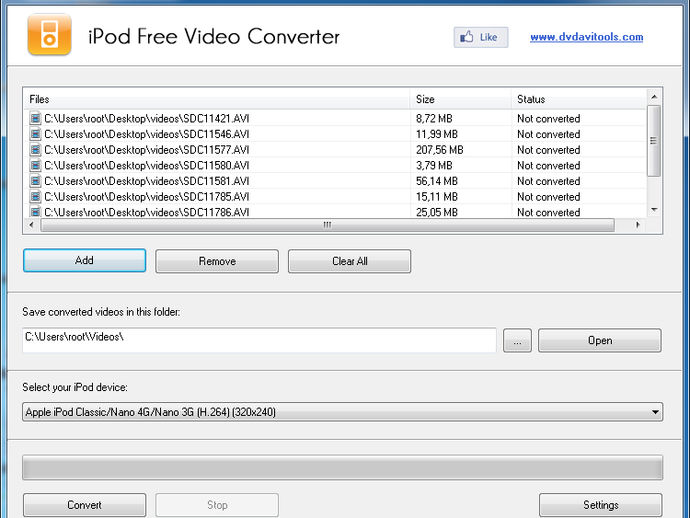Click Not converted status of SDC11577.AVI
The height and width of the screenshot is (518, 690).
[x=548, y=150]
